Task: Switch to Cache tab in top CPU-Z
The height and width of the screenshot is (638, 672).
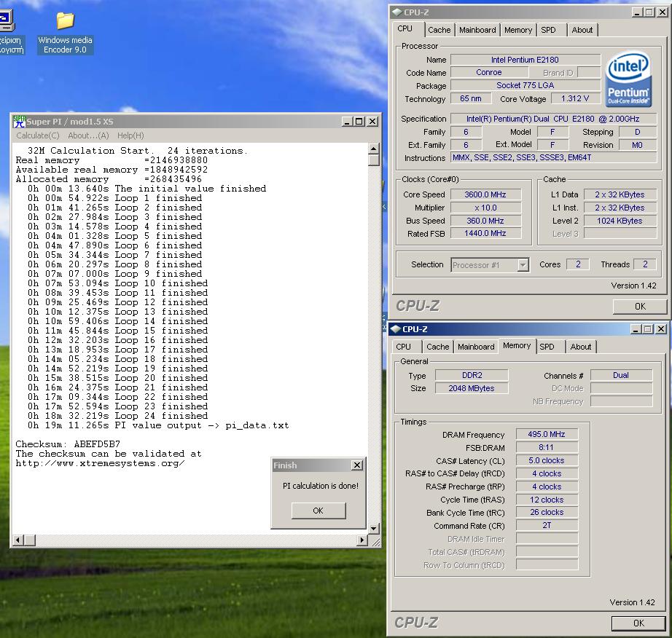Action: pos(439,30)
